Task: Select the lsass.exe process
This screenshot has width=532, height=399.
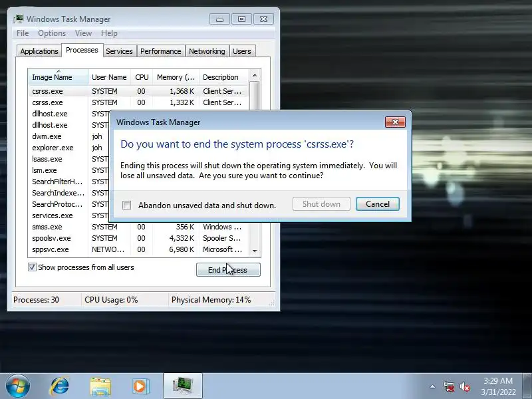Action: [69, 159]
